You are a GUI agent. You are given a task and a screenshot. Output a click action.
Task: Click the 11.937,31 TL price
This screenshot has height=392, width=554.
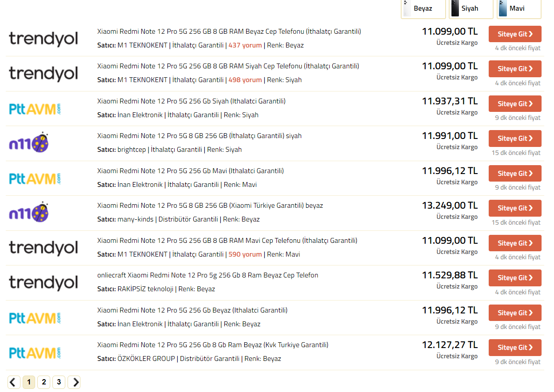450,101
